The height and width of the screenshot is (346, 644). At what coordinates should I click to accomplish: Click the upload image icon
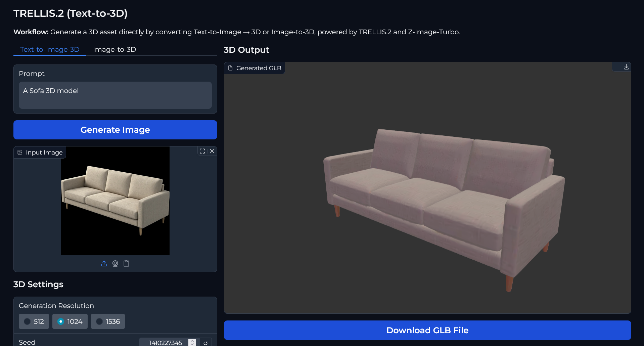click(x=104, y=263)
